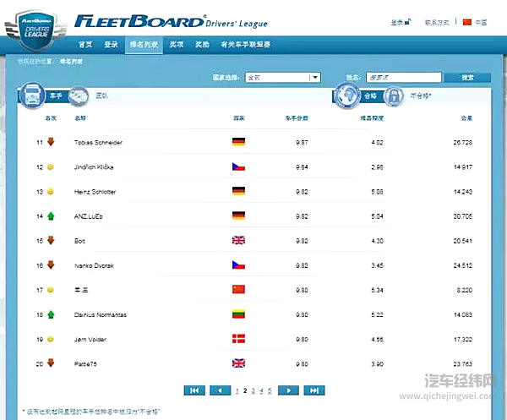This screenshot has width=507, height=420.
Task: Select the 车手 (driver) bus icon tab
Action: 32,95
